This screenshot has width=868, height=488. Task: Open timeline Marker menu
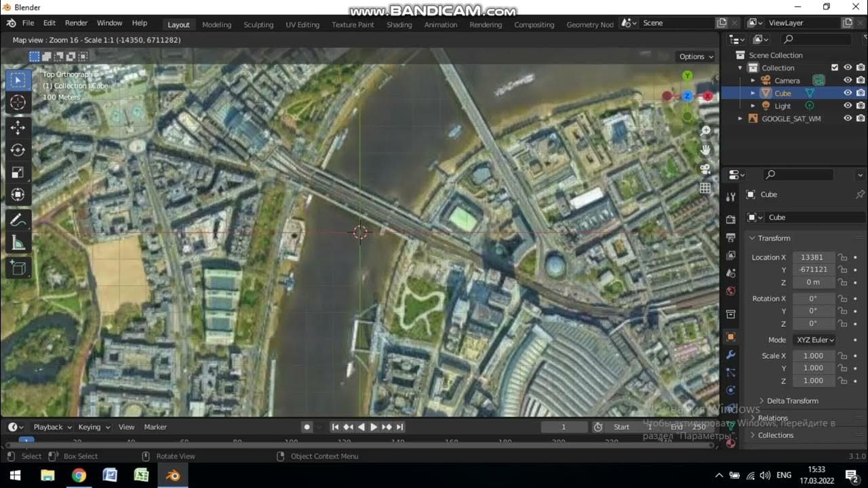point(155,427)
